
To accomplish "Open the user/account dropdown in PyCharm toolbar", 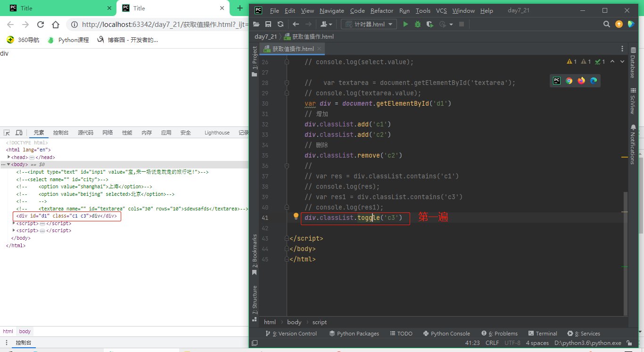I will coord(326,24).
